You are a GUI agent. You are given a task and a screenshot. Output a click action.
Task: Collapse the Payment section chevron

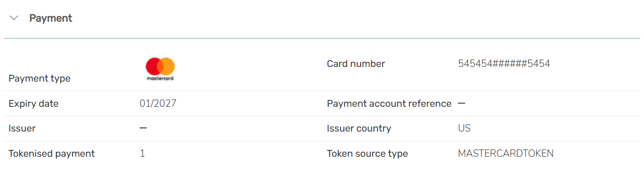(14, 18)
